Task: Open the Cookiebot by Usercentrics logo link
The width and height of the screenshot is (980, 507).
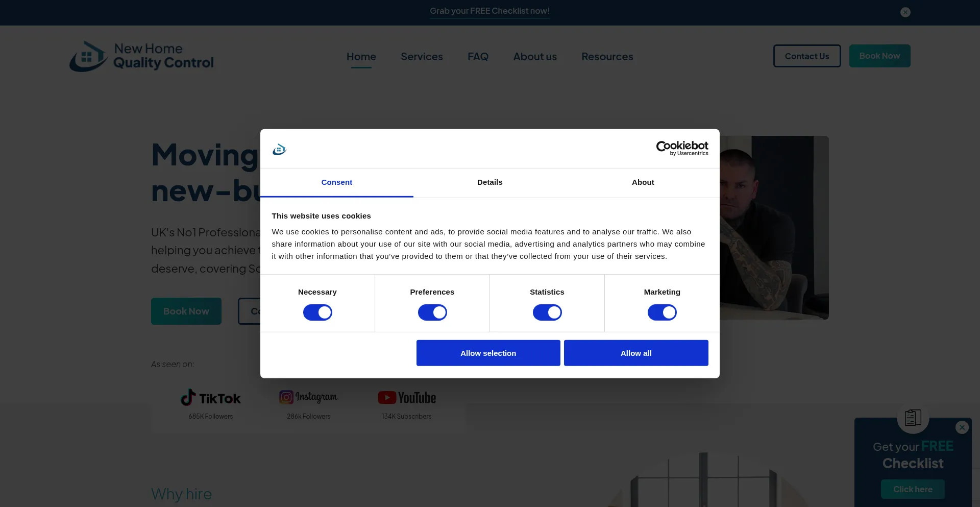Action: (x=682, y=148)
